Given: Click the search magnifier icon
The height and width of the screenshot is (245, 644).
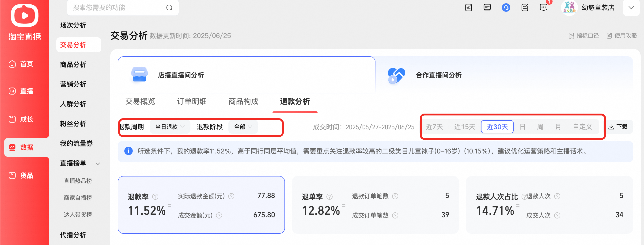Looking at the screenshot, I should point(169,8).
